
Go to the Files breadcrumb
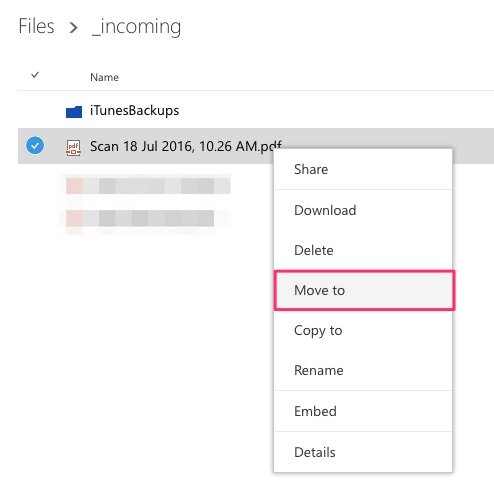(x=36, y=26)
